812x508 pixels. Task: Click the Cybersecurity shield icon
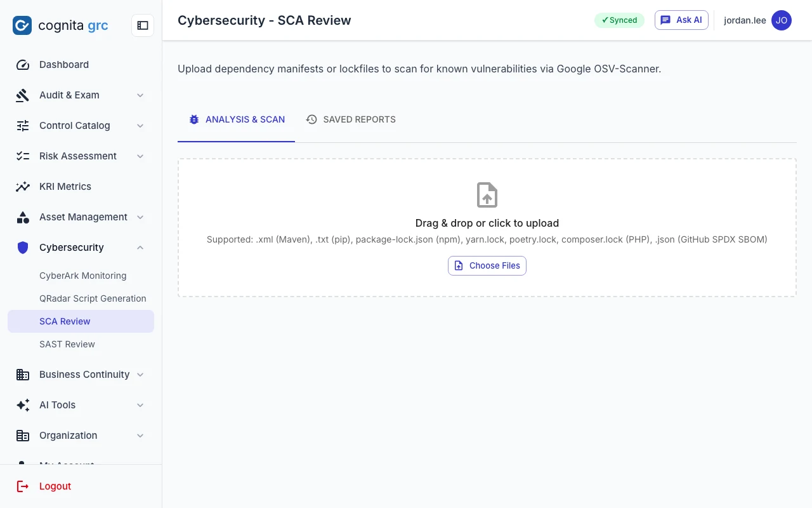tap(23, 248)
